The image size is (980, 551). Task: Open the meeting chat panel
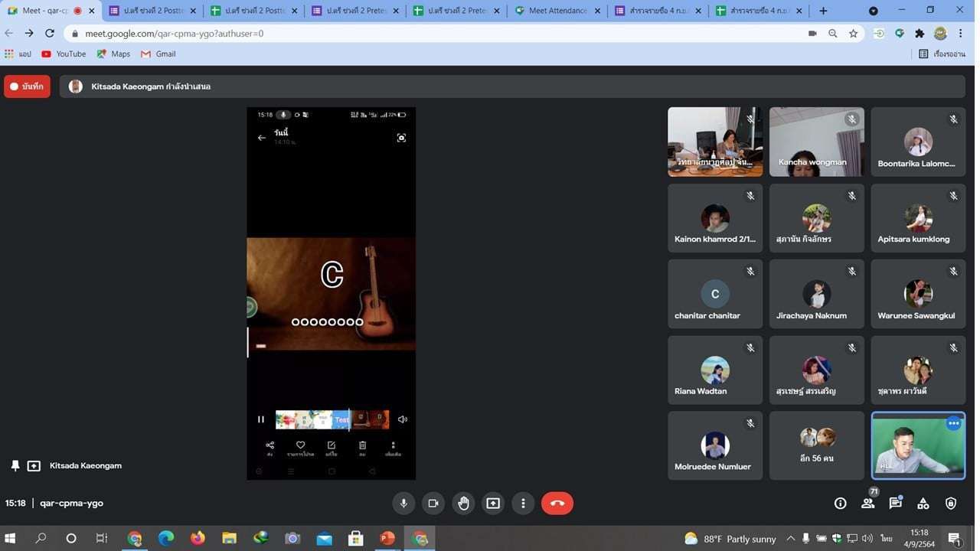[x=895, y=503]
